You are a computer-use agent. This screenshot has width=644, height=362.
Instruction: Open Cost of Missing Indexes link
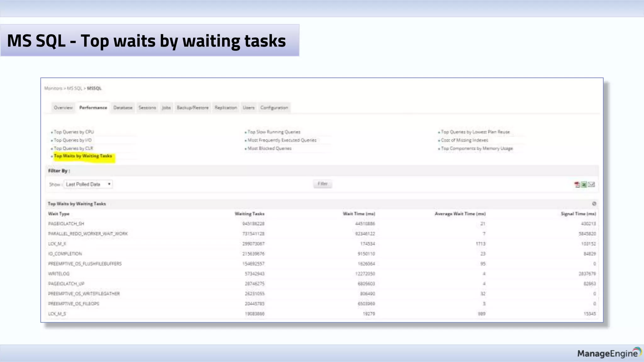(x=464, y=140)
